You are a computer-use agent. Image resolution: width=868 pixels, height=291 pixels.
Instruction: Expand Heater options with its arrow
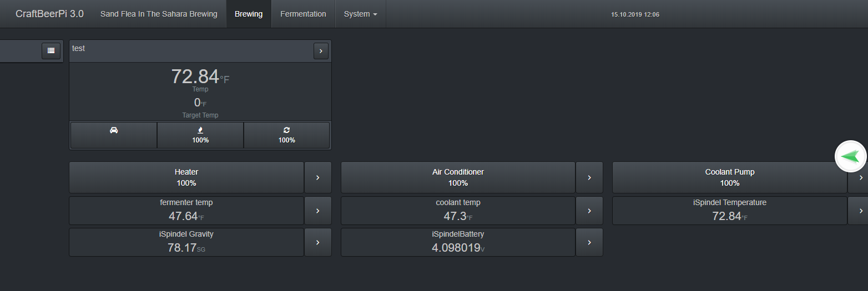[x=318, y=177]
